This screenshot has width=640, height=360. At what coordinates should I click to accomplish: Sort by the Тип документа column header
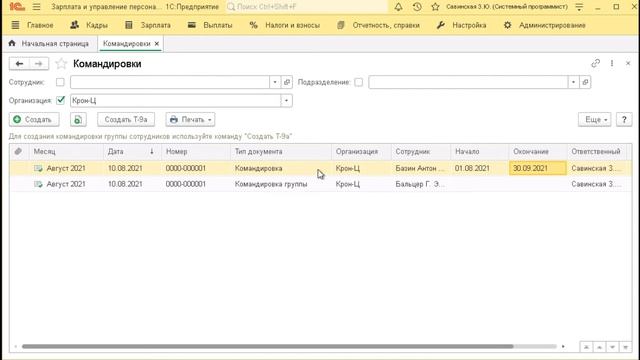pyautogui.click(x=281, y=151)
